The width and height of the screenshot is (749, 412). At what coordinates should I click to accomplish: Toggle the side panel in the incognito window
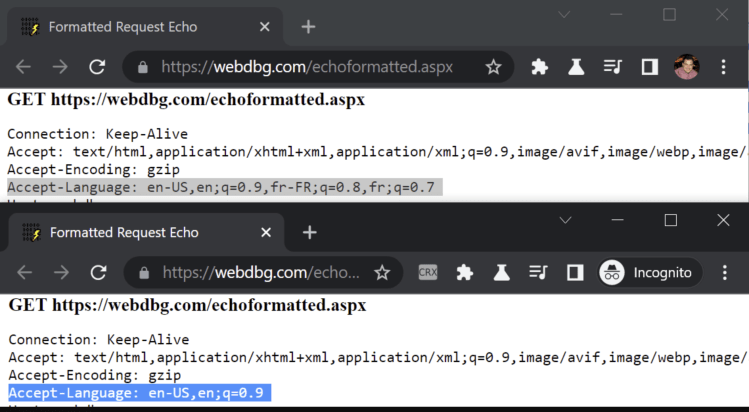click(x=575, y=272)
